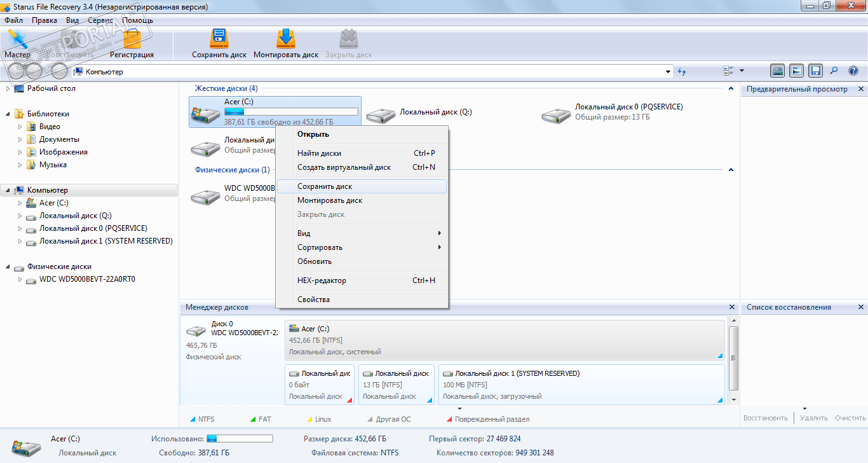The width and height of the screenshot is (868, 463).
Task: Select Acer (C:) drive in hard disks list
Action: click(x=275, y=113)
